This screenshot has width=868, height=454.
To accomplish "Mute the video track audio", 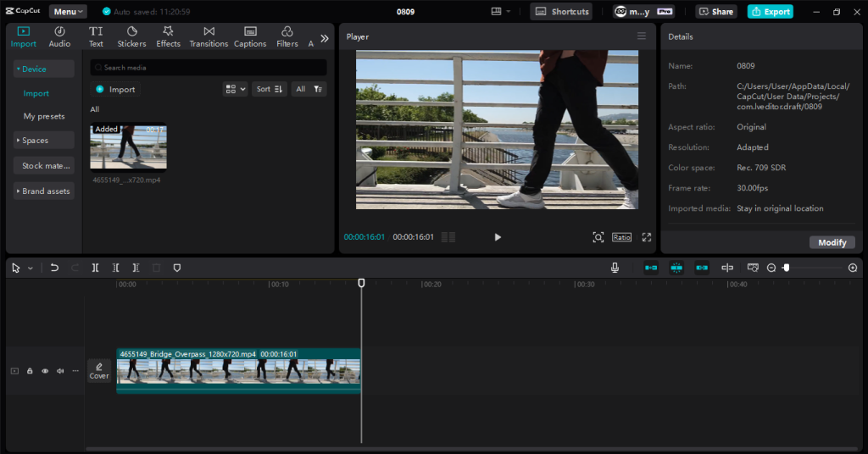I will click(x=60, y=371).
